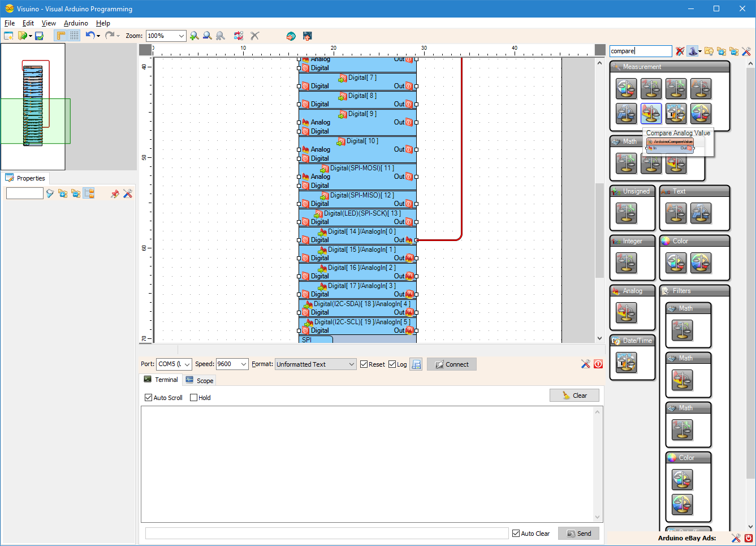This screenshot has width=756, height=546.
Task: Open the Help menu
Action: coord(103,23)
